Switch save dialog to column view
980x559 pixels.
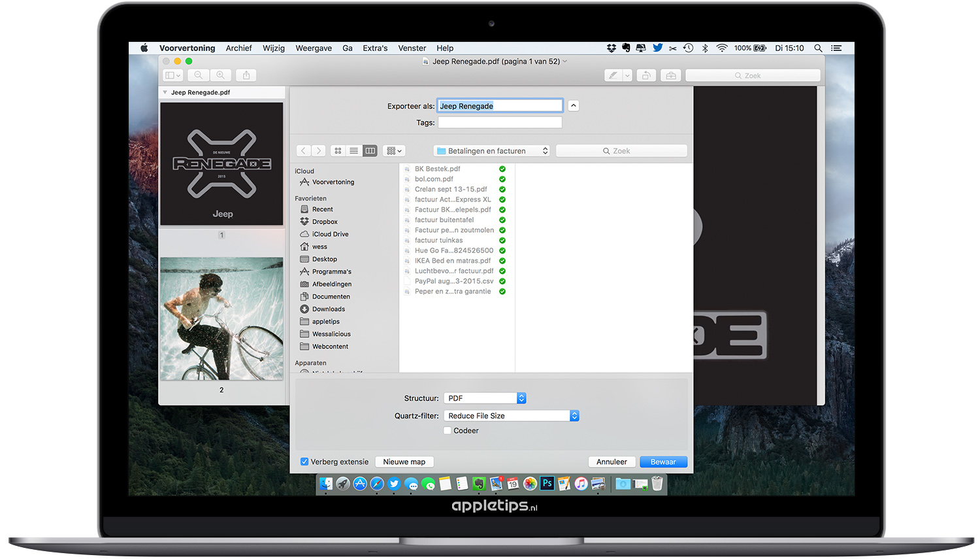pyautogui.click(x=370, y=151)
